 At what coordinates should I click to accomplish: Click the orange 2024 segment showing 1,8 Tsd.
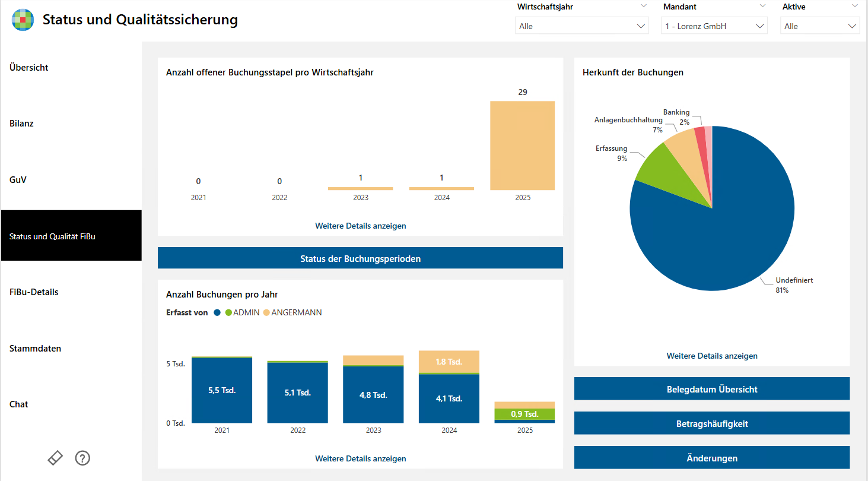[449, 362]
